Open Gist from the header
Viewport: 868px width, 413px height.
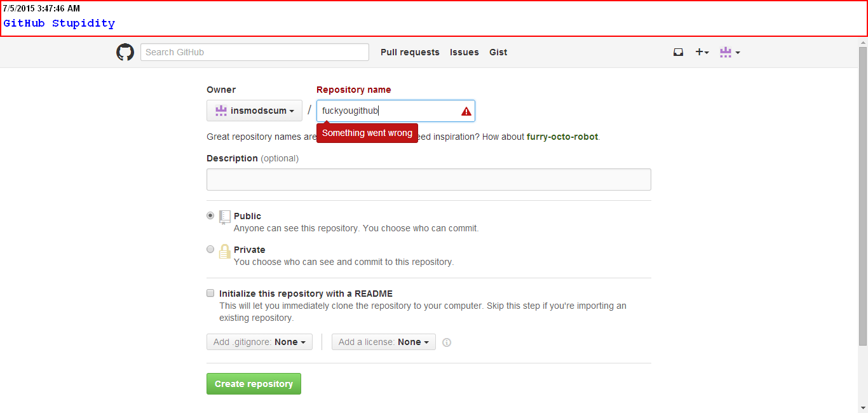498,52
